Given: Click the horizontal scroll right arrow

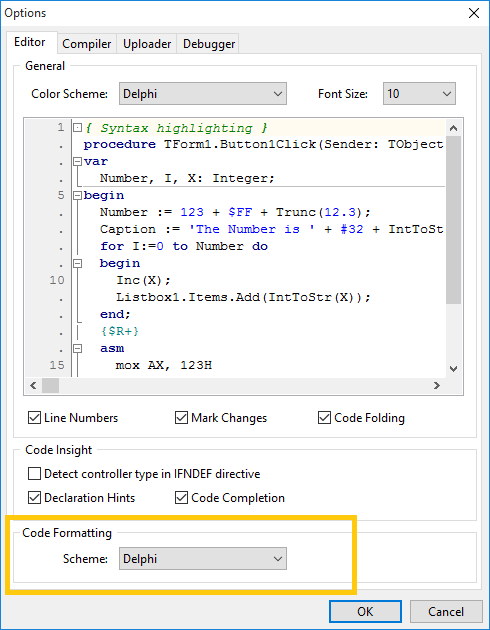Looking at the screenshot, I should [437, 386].
